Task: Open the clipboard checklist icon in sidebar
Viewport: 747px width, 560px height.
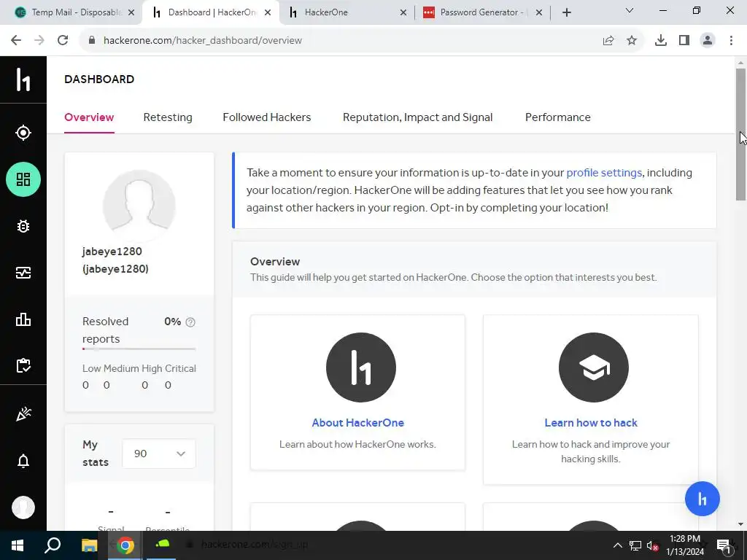Action: [23, 366]
